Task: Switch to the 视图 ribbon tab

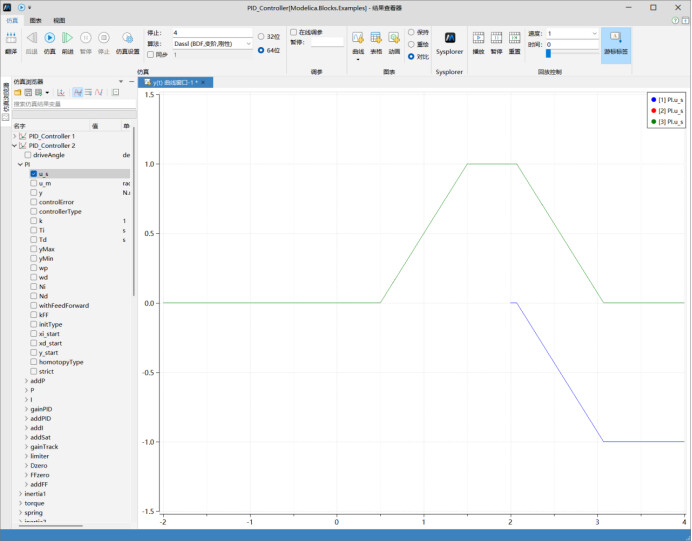Action: (x=59, y=20)
